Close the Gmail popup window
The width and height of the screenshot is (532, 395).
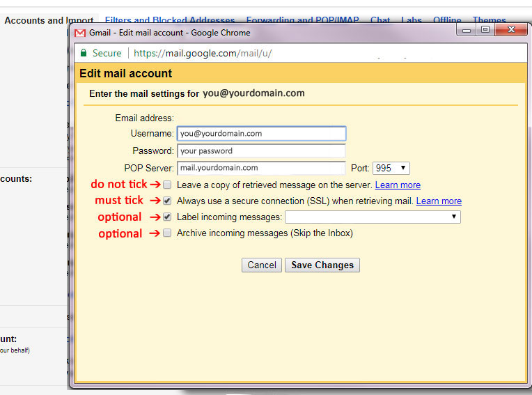point(511,30)
